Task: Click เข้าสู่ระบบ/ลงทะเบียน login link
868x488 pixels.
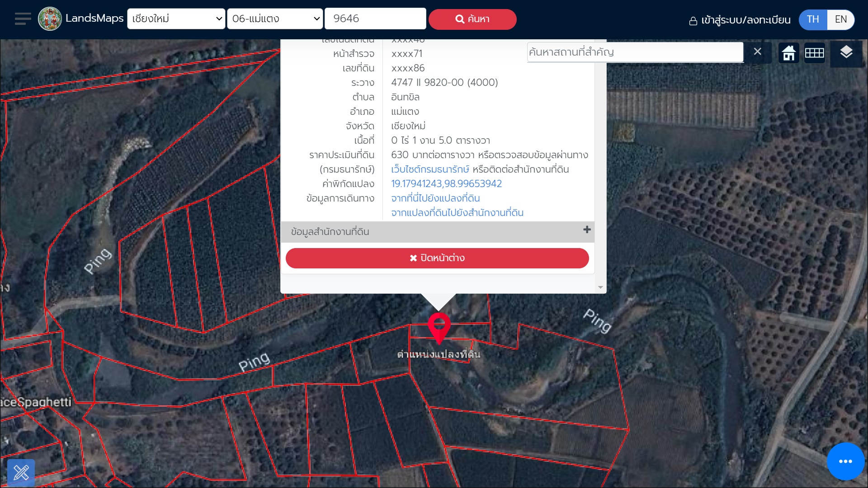Action: point(740,20)
